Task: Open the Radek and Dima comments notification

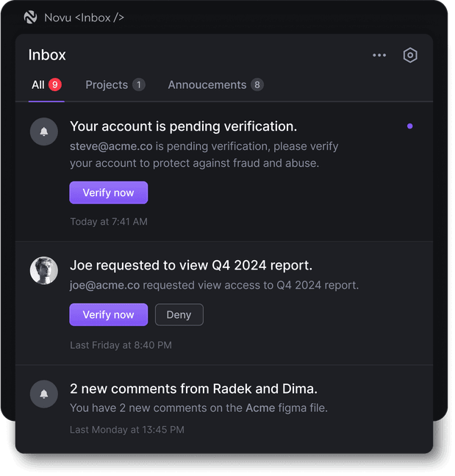Action: pyautogui.click(x=194, y=389)
